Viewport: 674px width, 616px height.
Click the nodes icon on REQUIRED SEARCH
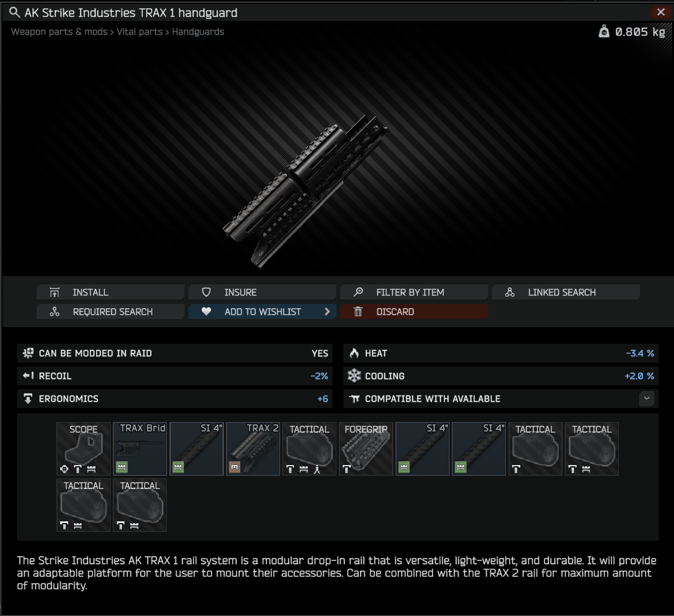click(x=54, y=312)
